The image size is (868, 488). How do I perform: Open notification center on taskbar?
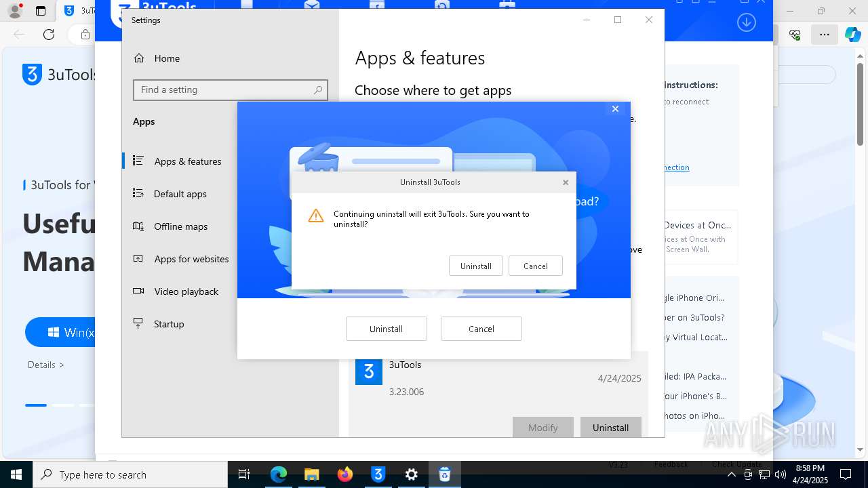[x=846, y=474]
